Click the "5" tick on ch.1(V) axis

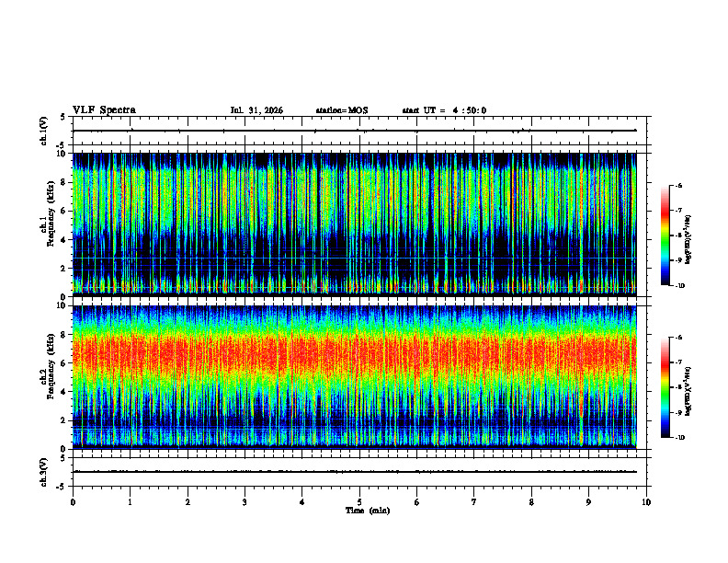click(x=63, y=117)
